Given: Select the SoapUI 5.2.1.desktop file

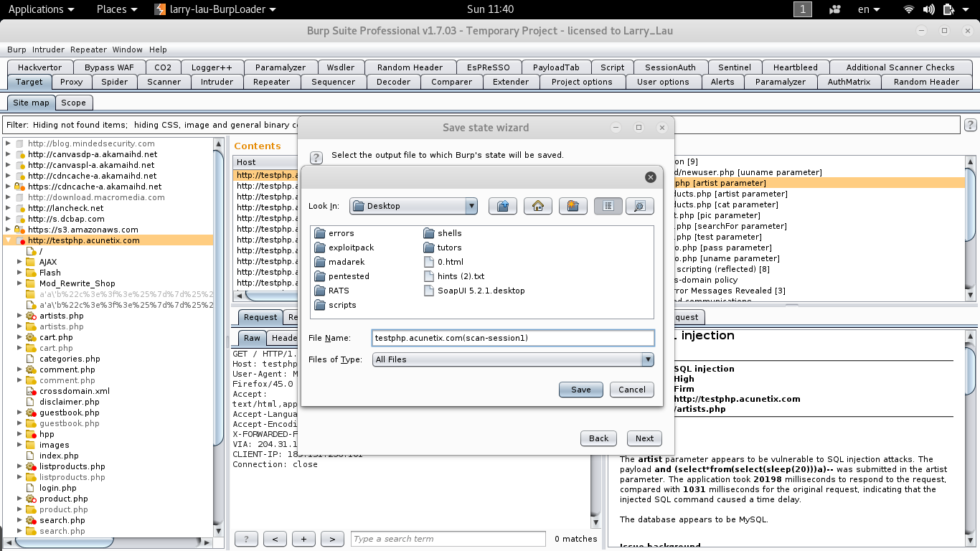Looking at the screenshot, I should (x=474, y=291).
